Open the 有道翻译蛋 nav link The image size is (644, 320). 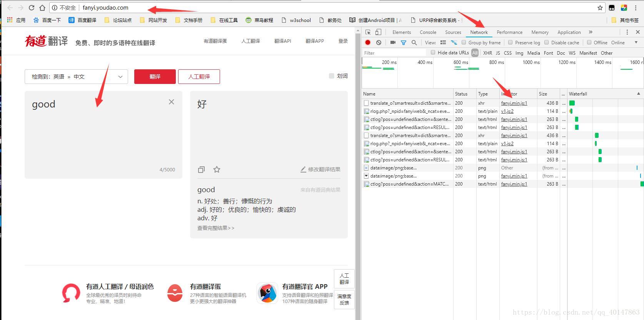click(215, 41)
